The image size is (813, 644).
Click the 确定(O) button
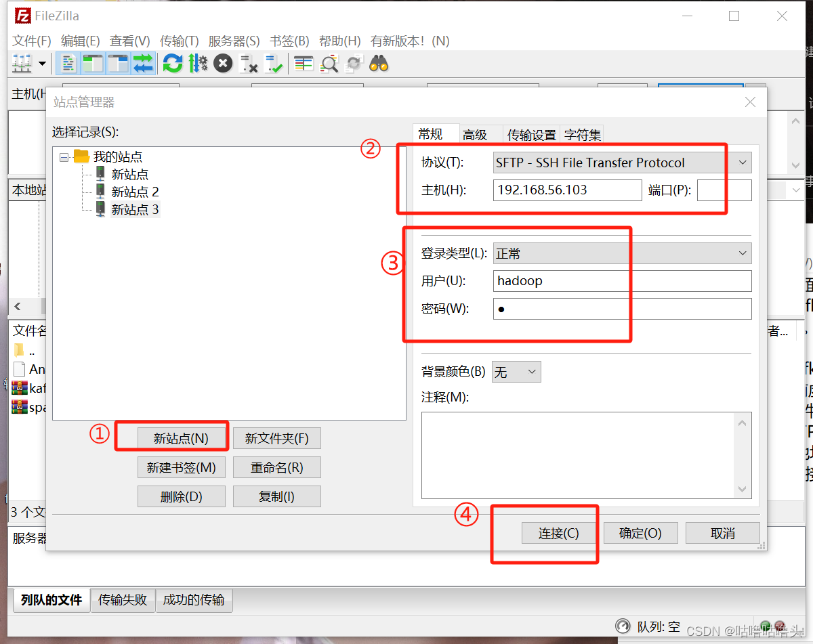tap(640, 533)
